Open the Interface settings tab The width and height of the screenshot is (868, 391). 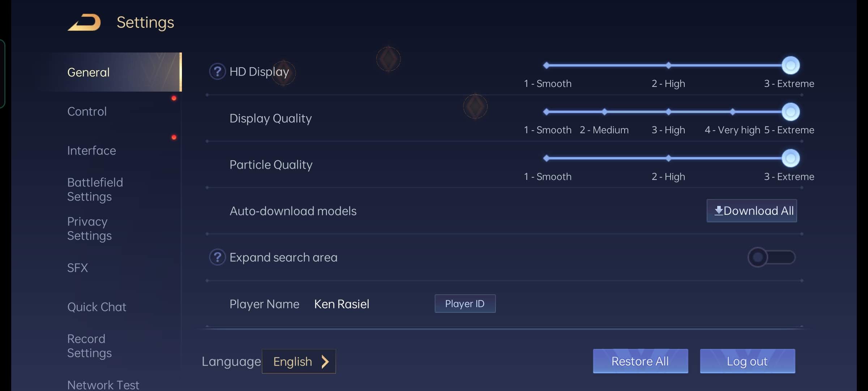tap(92, 151)
